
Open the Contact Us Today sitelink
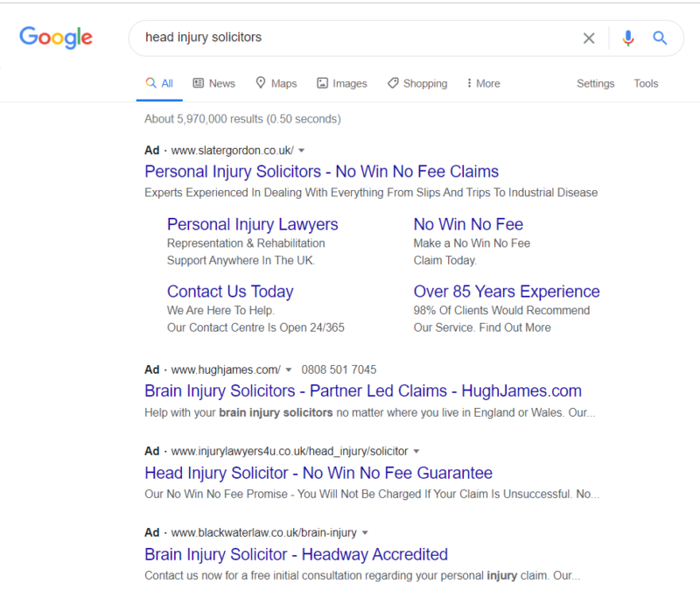click(x=230, y=292)
